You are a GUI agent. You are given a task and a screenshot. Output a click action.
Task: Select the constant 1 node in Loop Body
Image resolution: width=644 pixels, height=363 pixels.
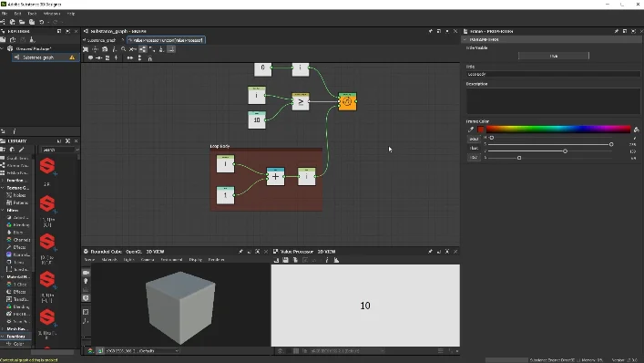[225, 195]
